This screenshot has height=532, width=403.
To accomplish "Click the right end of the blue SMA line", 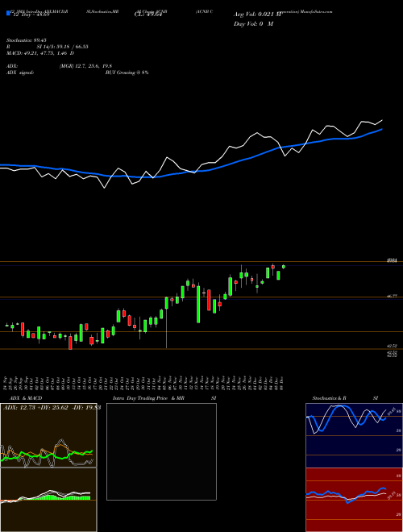I will (x=382, y=129).
